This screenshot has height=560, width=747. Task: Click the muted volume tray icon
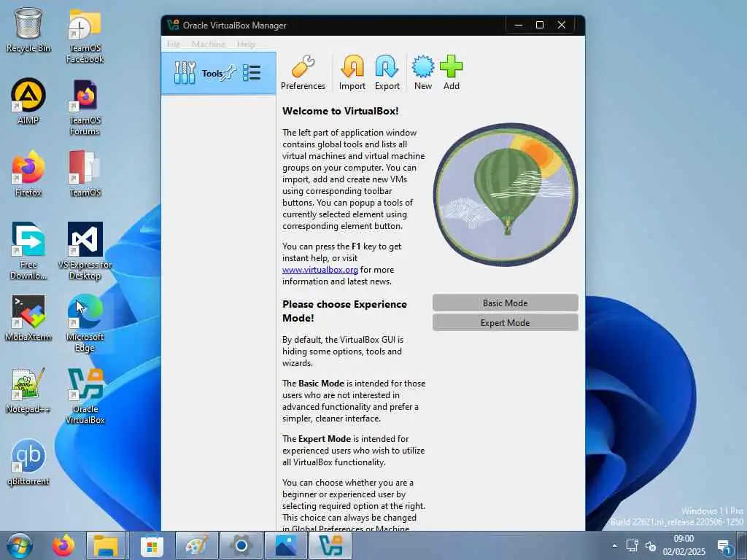click(651, 545)
